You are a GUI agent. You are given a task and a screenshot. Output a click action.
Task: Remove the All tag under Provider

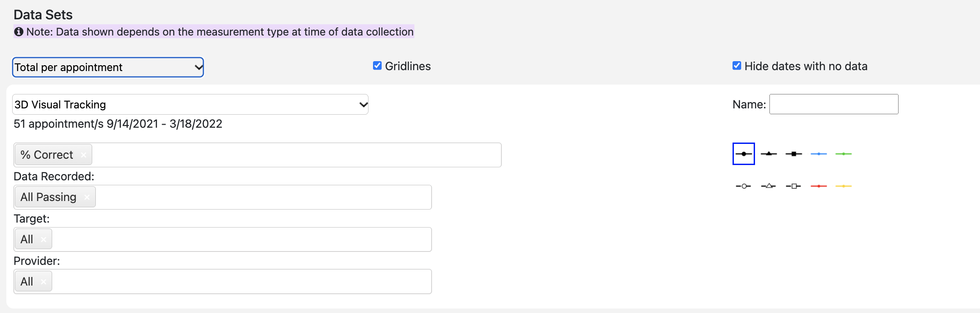43,282
